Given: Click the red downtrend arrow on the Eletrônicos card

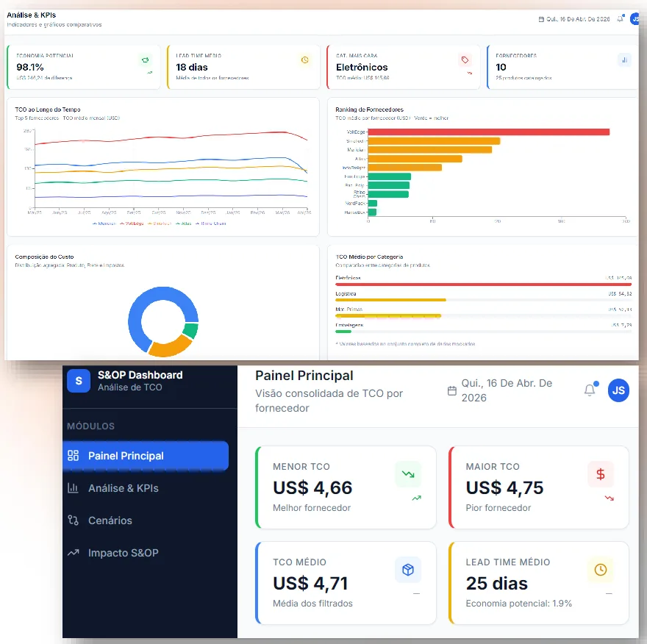Looking at the screenshot, I should pos(470,73).
